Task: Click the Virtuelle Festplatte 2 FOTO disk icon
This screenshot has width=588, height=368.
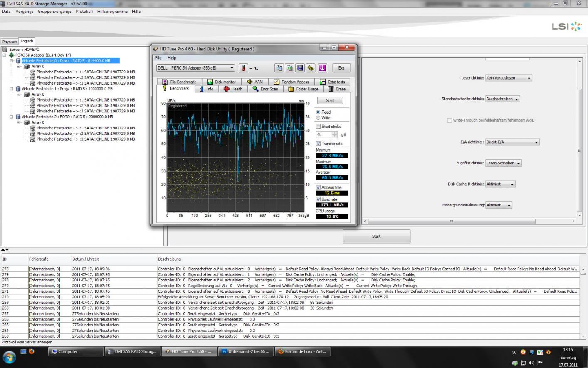Action: [x=18, y=117]
